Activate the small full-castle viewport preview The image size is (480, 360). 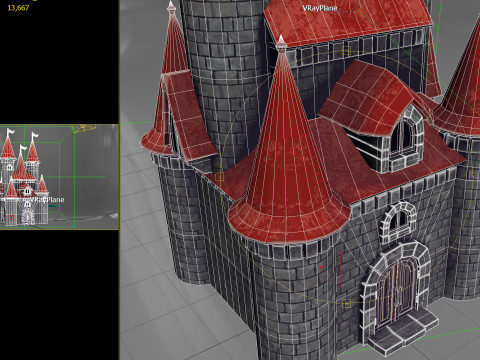pyautogui.click(x=59, y=177)
